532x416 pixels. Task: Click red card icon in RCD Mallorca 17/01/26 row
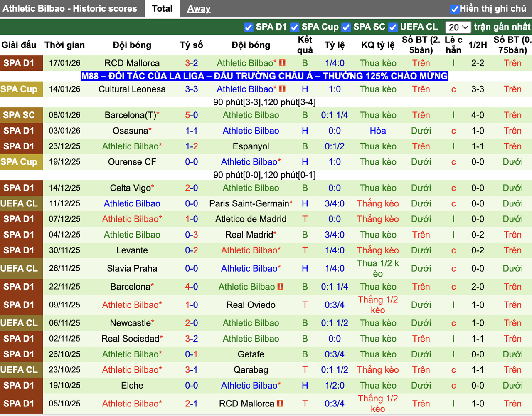(282, 63)
